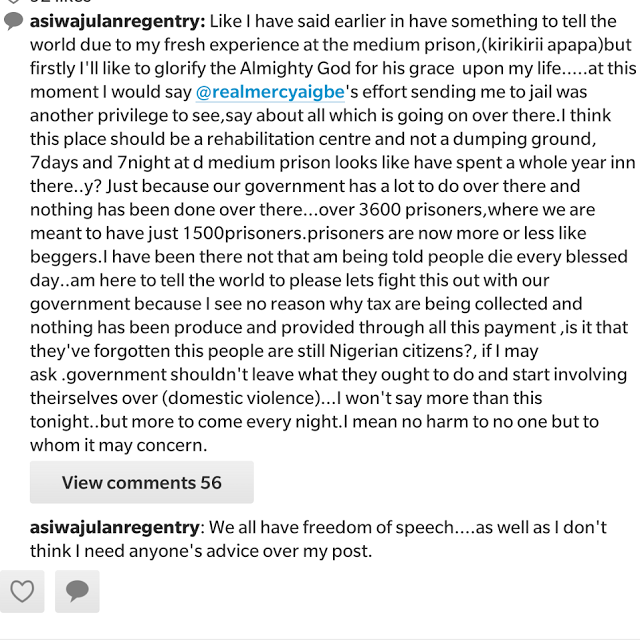The height and width of the screenshot is (640, 640).
Task: Click the caption speech bubble icon
Action: pos(14,21)
